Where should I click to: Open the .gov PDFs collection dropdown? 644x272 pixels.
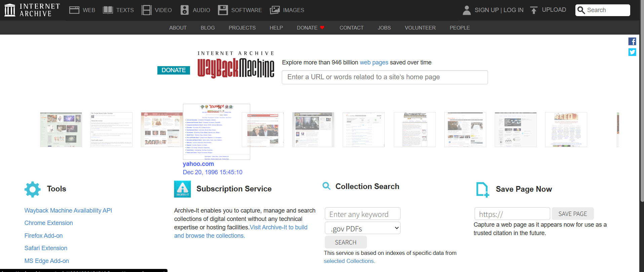coord(363,228)
